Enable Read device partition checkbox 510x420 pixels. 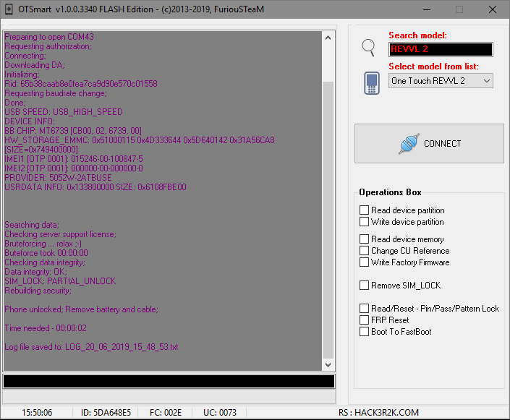tap(364, 210)
